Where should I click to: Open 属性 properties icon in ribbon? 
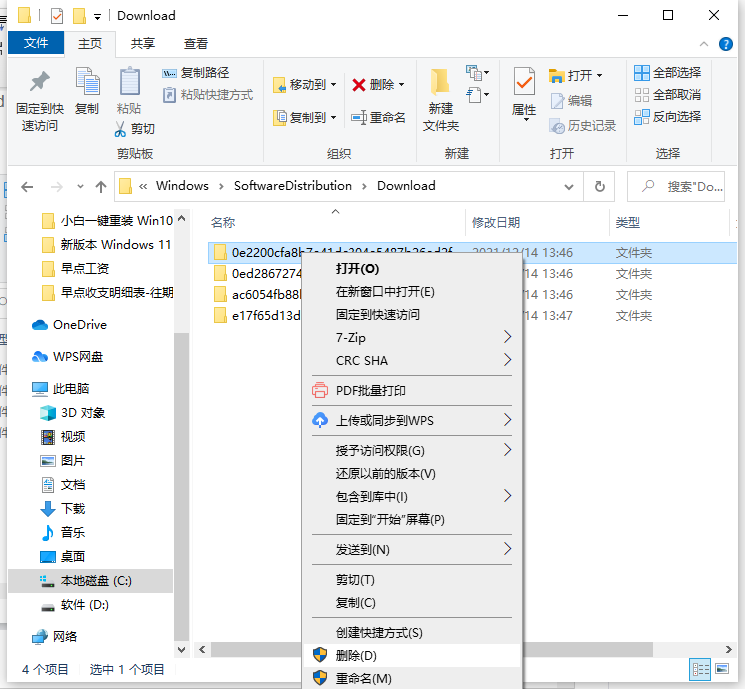[524, 83]
